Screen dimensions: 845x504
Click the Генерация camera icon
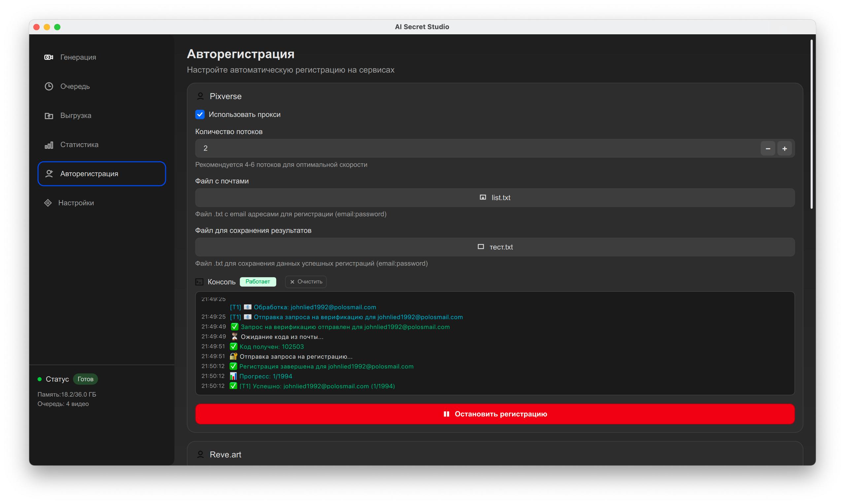tap(49, 57)
